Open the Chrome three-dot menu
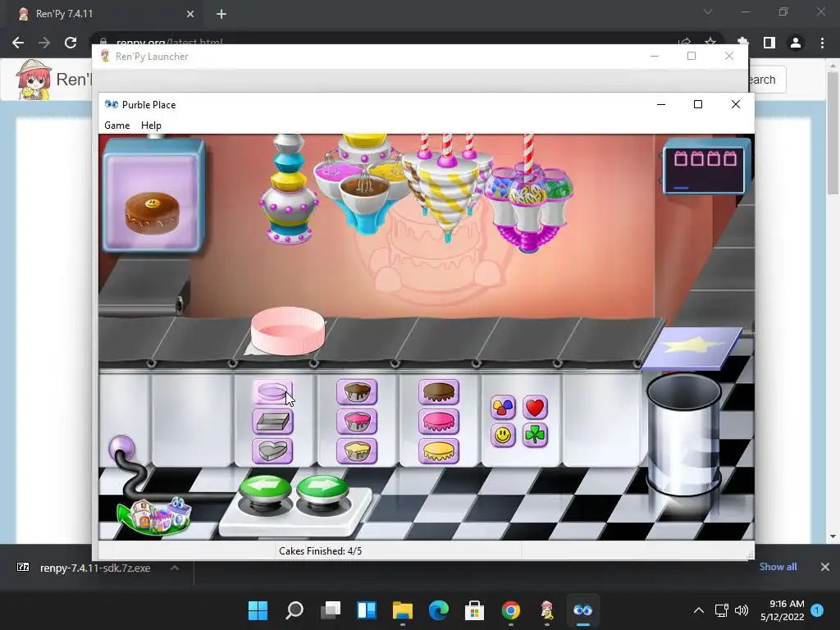The height and width of the screenshot is (630, 840). [822, 43]
